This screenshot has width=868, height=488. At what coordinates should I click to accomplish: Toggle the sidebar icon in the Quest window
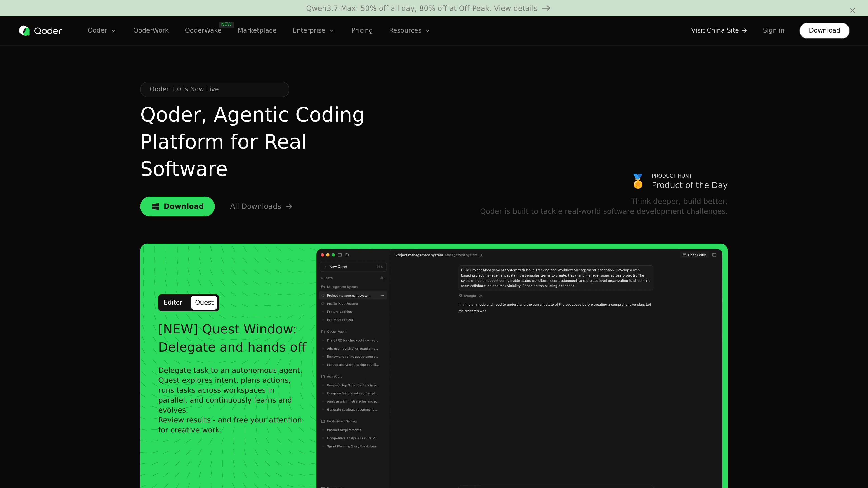pos(340,255)
